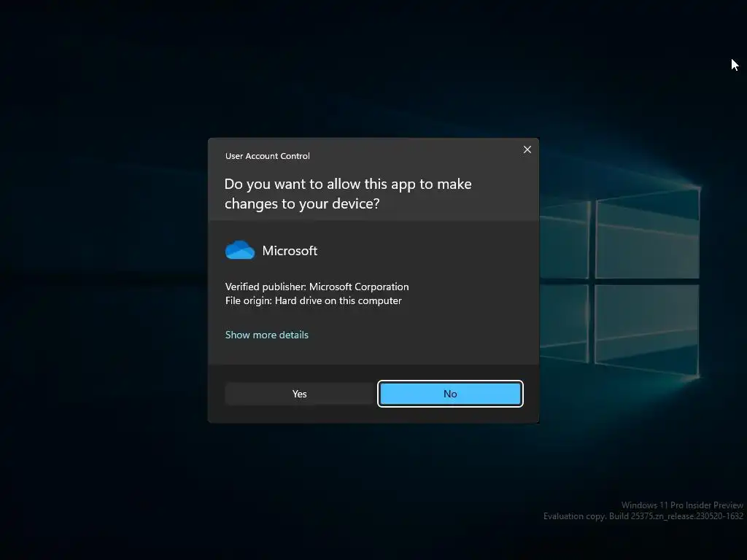Screen dimensions: 747x560
Task: Click the Verified publisher: Microsoft Corporation line
Action: point(317,287)
